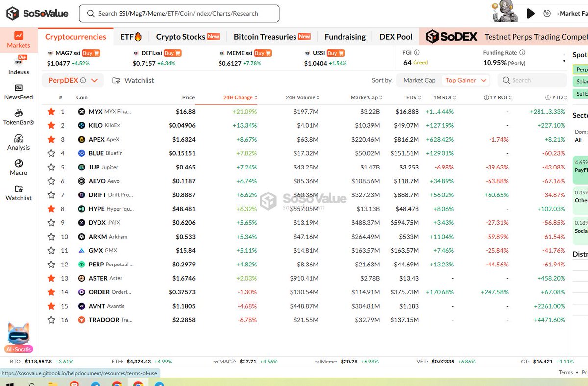Open the Watchlist filter next to PerpDEX
The image size is (588, 386).
tap(133, 80)
